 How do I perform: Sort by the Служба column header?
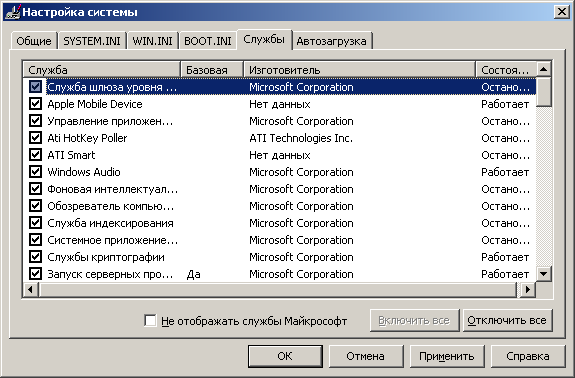[x=102, y=69]
